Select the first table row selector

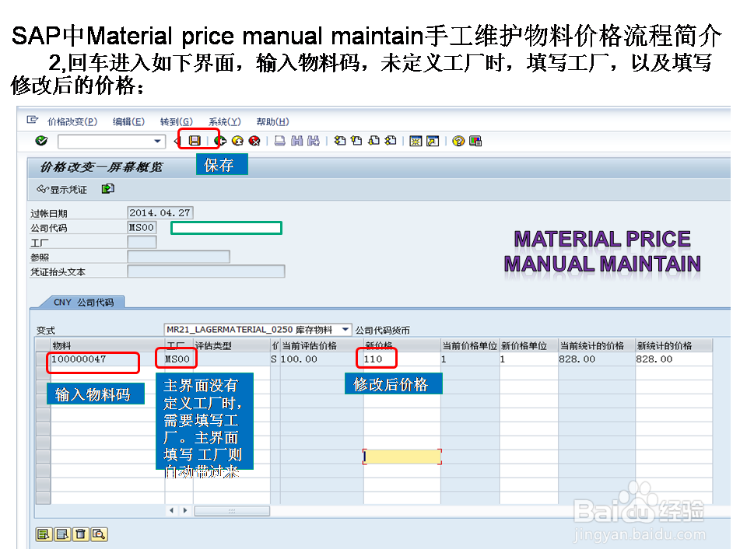point(43,359)
